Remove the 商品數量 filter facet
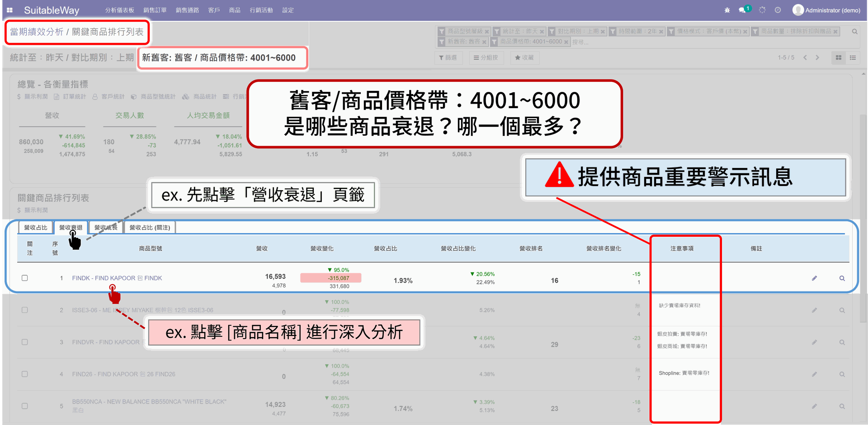Viewport: 868px width, 425px height. (x=835, y=32)
